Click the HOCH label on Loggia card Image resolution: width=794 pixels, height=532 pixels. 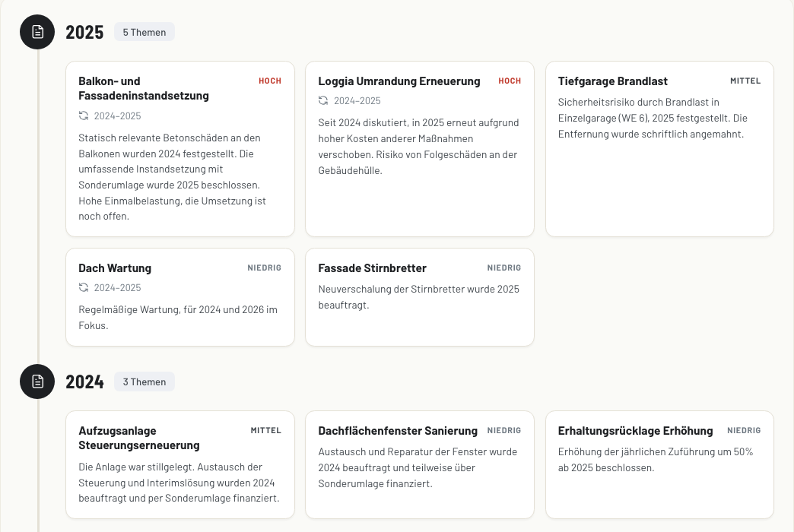click(x=510, y=81)
